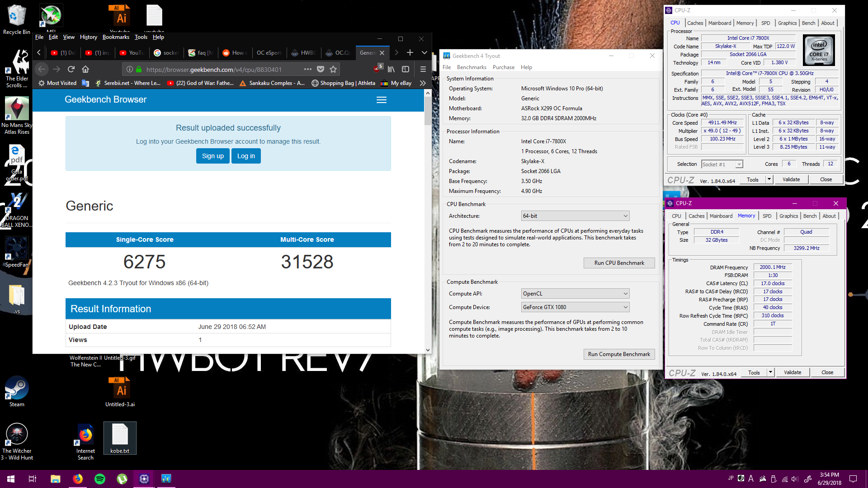This screenshot has height=488, width=868.
Task: Go back using Firefox back arrow
Action: pyautogui.click(x=42, y=69)
